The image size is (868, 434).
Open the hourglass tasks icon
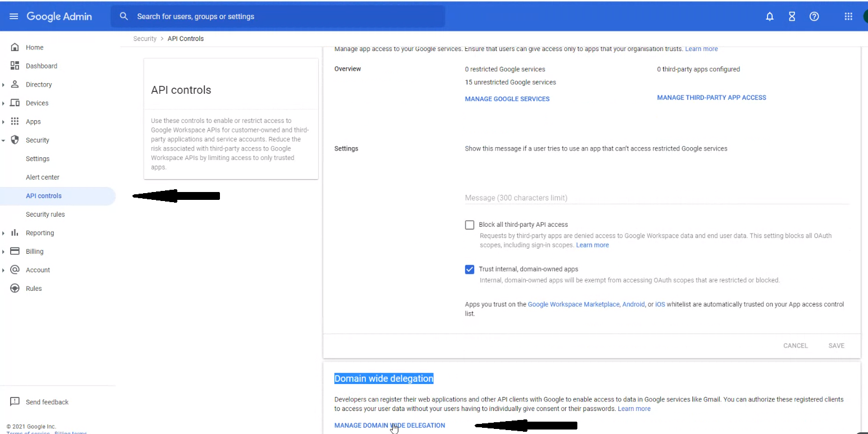(792, 16)
